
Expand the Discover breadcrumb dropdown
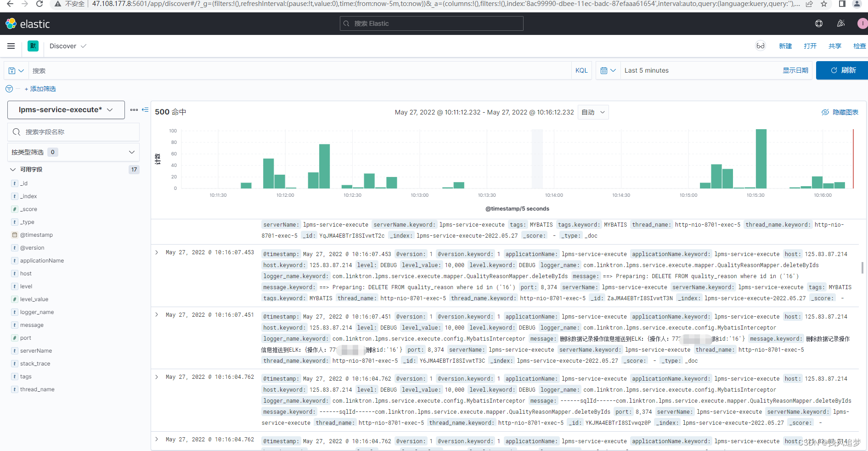(x=68, y=46)
